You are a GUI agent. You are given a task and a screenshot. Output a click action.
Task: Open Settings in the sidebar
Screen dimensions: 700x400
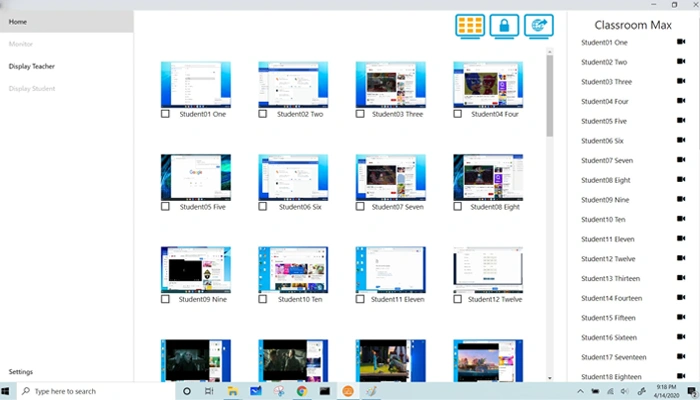[21, 371]
